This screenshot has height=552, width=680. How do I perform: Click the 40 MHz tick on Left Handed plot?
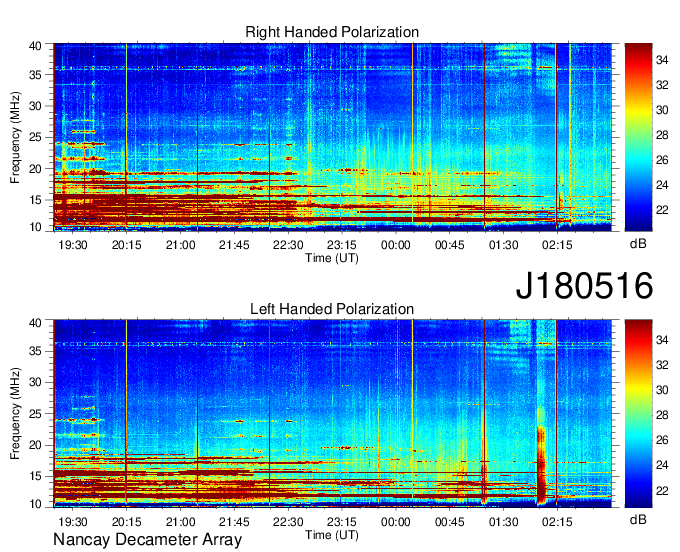click(35, 323)
